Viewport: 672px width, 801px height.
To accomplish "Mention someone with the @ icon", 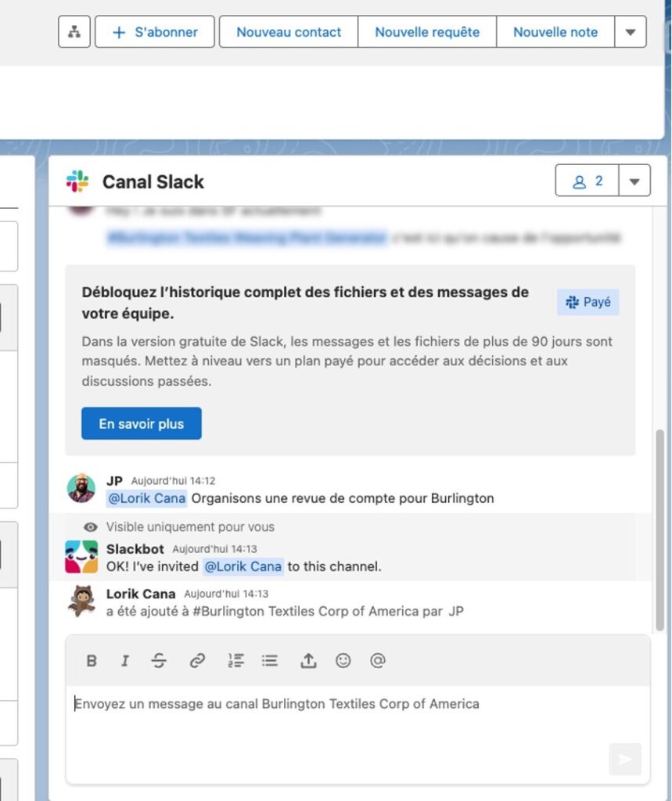I will click(x=378, y=660).
